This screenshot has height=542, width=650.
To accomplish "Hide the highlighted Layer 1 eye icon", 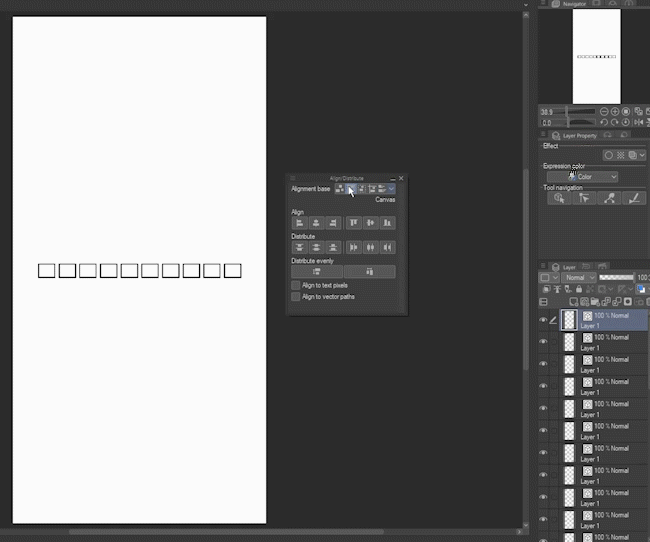I will (x=543, y=320).
